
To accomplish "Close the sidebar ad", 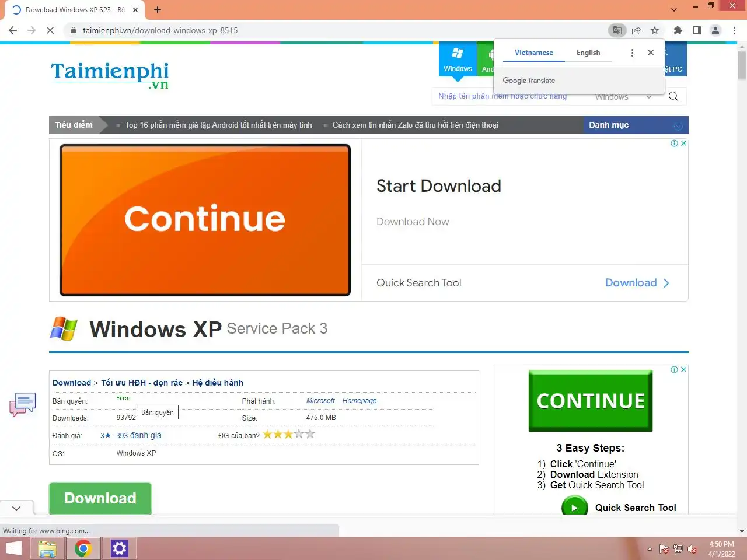I will point(684,369).
